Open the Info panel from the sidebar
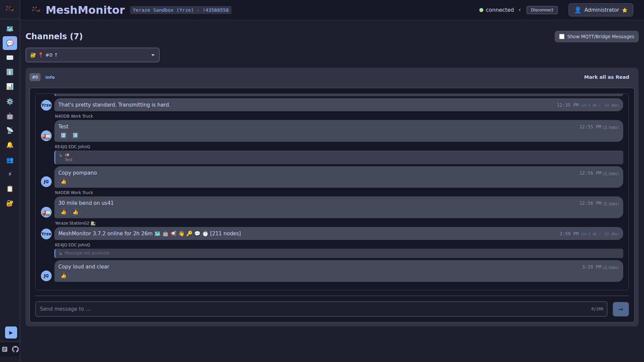The width and height of the screenshot is (644, 362). 10,72
